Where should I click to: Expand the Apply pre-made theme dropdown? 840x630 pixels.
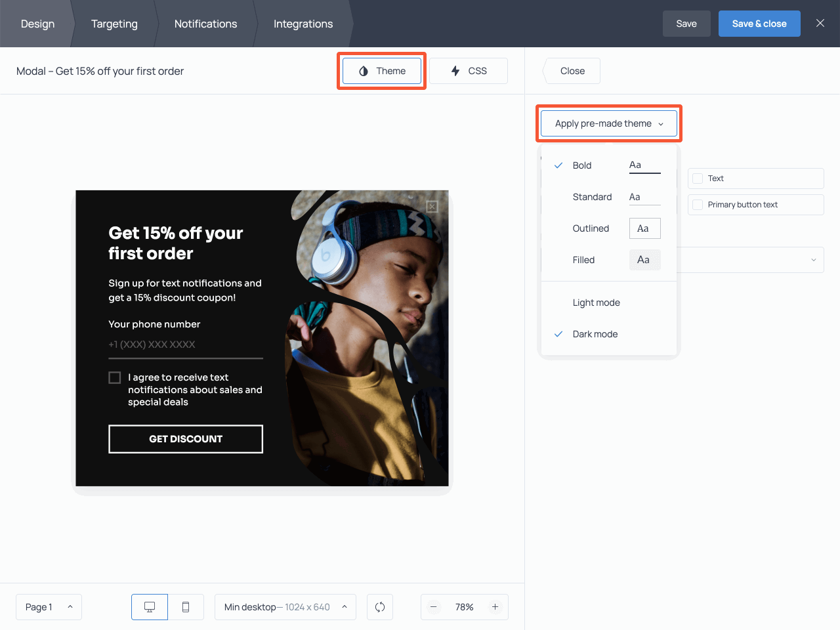pyautogui.click(x=608, y=123)
